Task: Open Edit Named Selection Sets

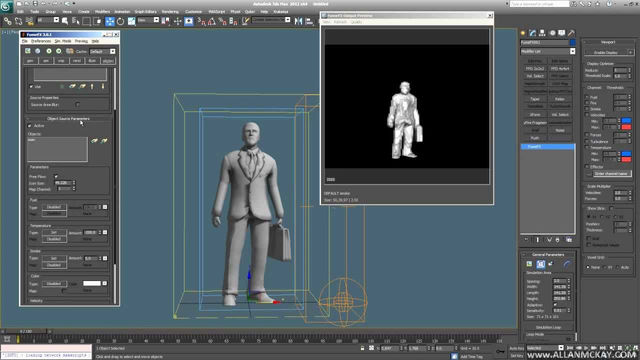Action: click(x=246, y=21)
